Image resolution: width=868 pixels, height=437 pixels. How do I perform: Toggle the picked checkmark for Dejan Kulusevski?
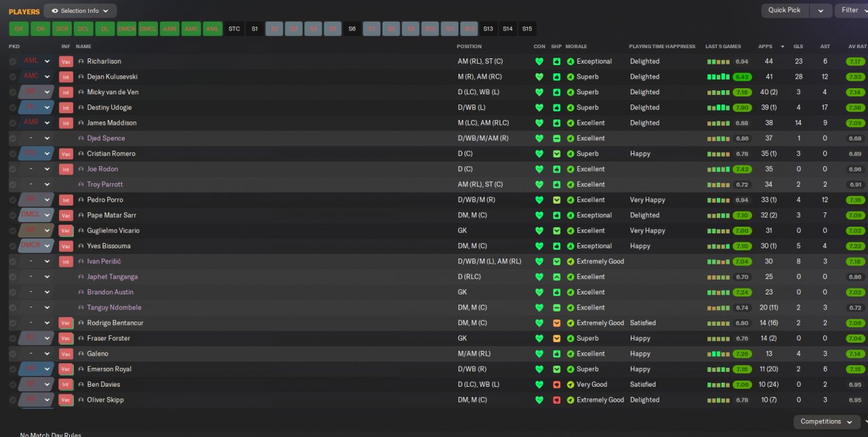[13, 77]
